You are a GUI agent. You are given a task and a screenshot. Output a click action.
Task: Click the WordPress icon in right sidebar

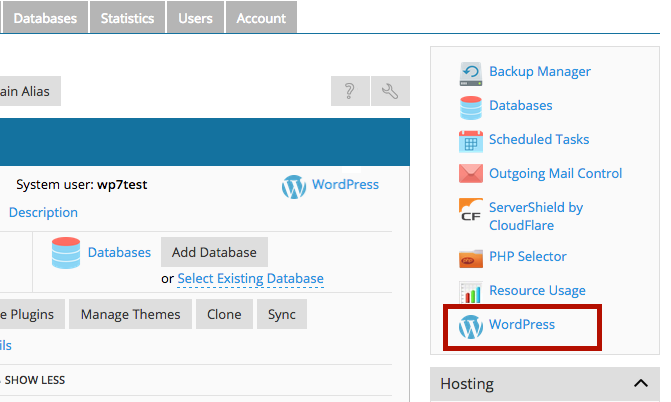tap(471, 327)
